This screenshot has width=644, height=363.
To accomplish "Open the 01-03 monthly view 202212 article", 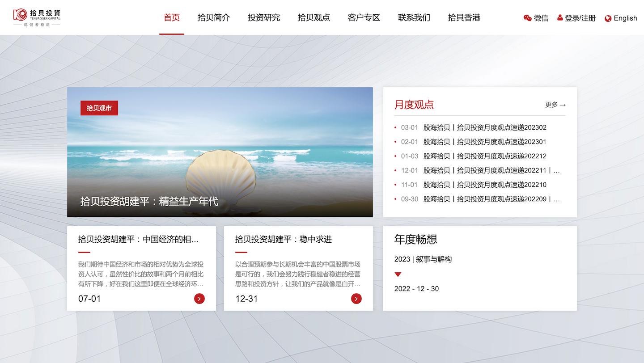I will (485, 156).
